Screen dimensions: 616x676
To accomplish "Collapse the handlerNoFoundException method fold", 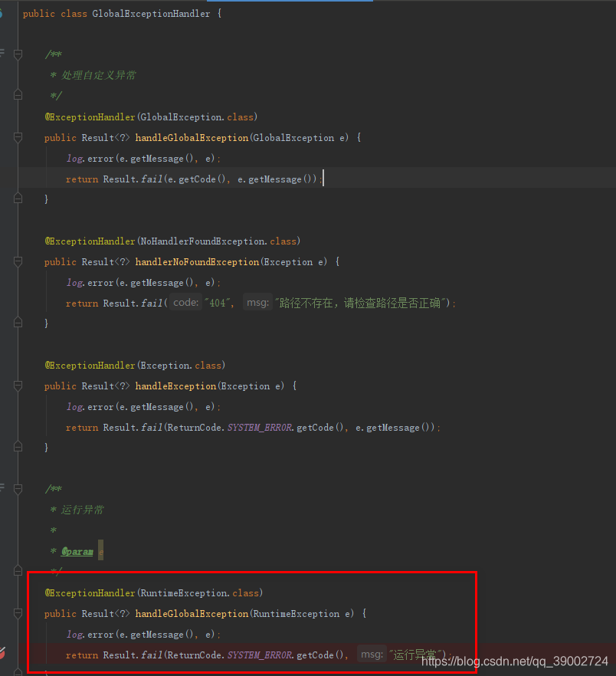I will (x=18, y=261).
